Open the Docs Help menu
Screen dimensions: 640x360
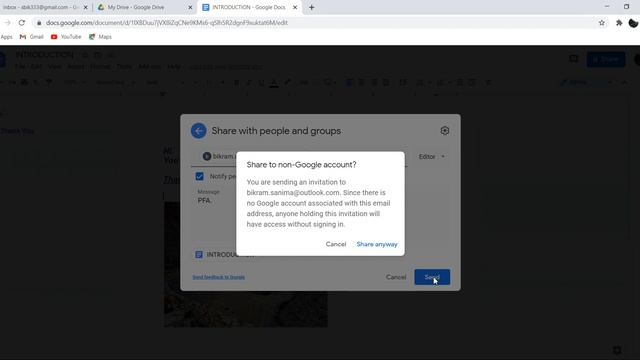[173, 67]
